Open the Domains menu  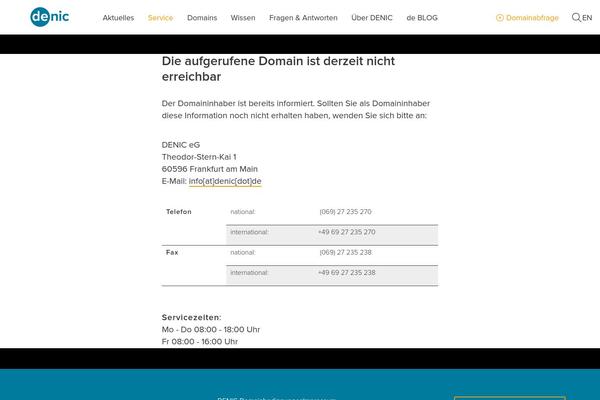pos(202,18)
